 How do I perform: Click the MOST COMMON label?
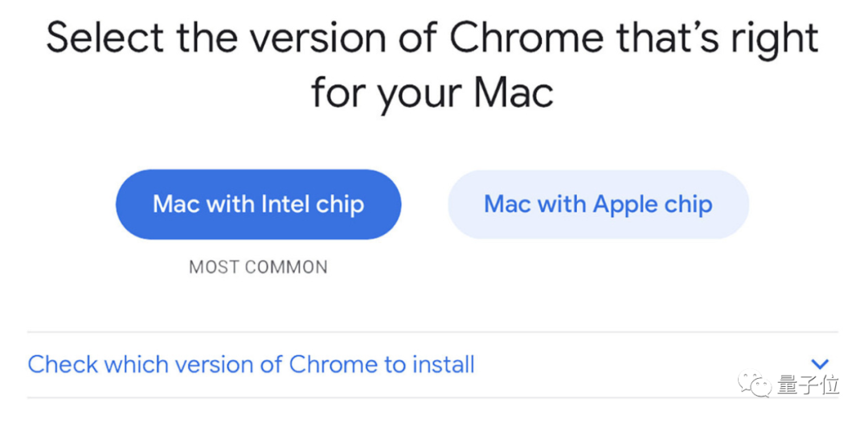[258, 267]
